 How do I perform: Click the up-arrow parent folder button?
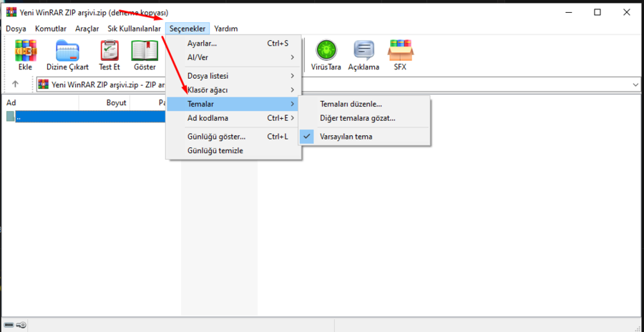[x=15, y=84]
